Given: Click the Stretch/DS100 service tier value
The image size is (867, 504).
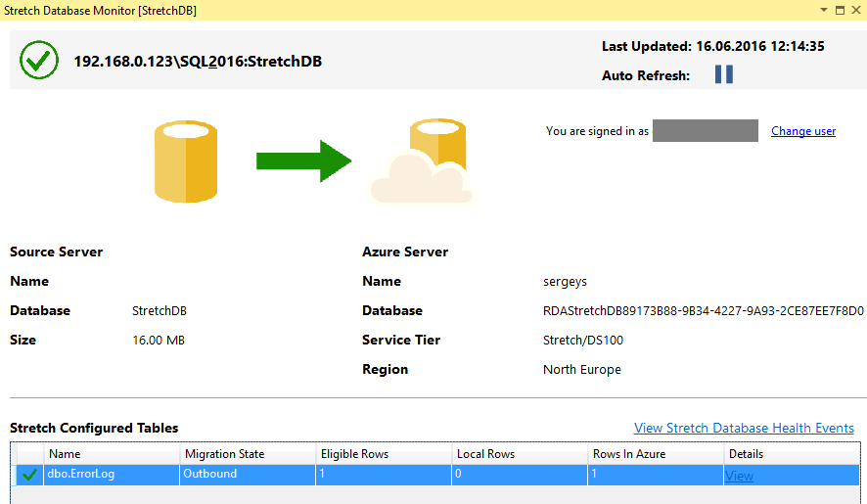Looking at the screenshot, I should click(x=583, y=341).
